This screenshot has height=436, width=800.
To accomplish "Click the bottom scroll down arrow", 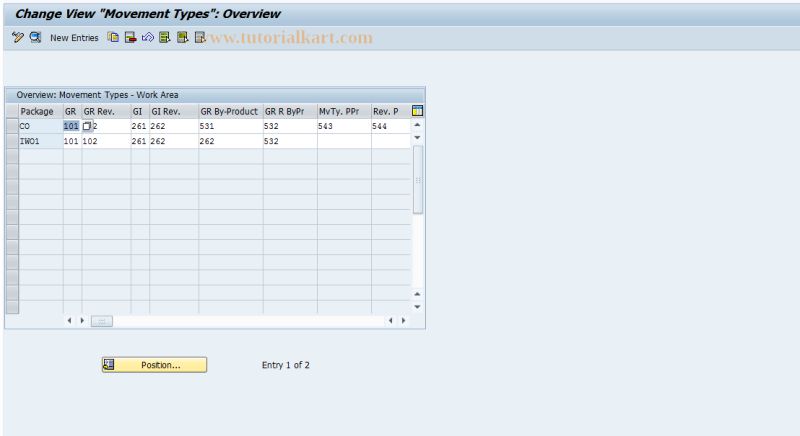I will [417, 307].
